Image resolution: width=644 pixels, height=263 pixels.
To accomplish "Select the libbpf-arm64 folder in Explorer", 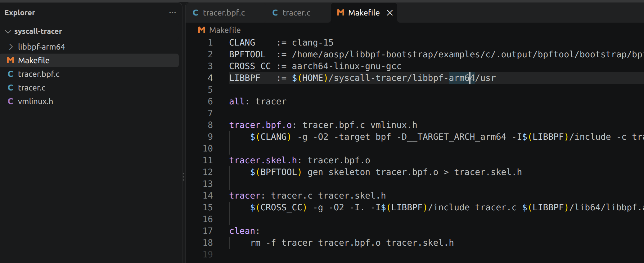I will 89,47.
